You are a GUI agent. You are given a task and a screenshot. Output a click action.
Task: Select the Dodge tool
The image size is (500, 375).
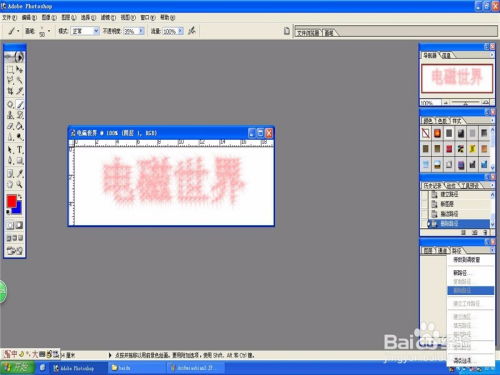pos(19,137)
